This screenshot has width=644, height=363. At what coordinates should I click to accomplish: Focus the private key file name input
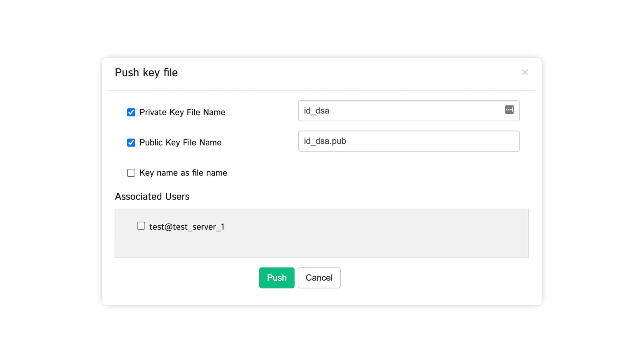point(401,111)
